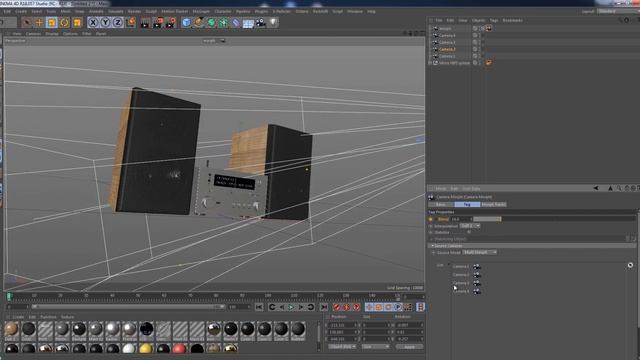640x360 pixels.
Task: Switch to Morph Tracks tab
Action: [x=493, y=204]
